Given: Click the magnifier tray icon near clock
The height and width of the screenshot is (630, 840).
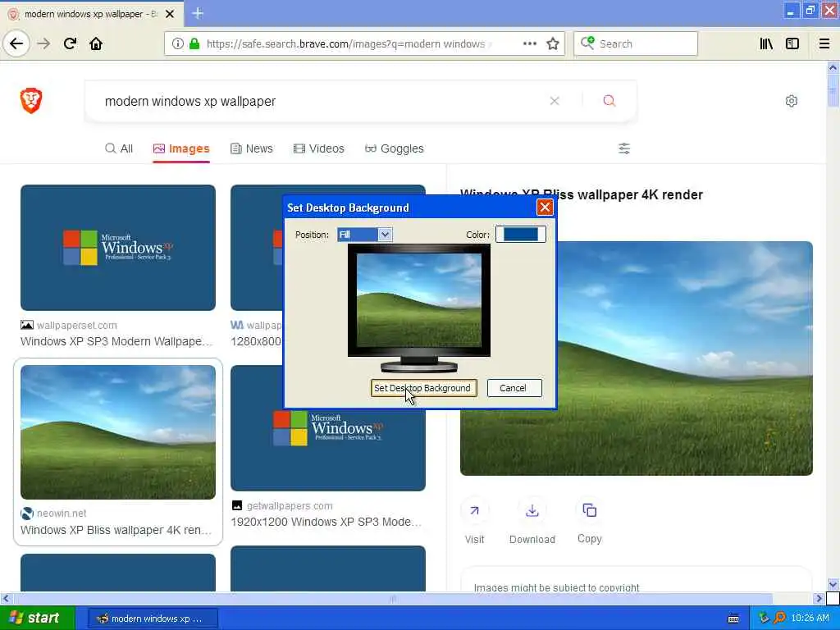Looking at the screenshot, I should point(779,619).
